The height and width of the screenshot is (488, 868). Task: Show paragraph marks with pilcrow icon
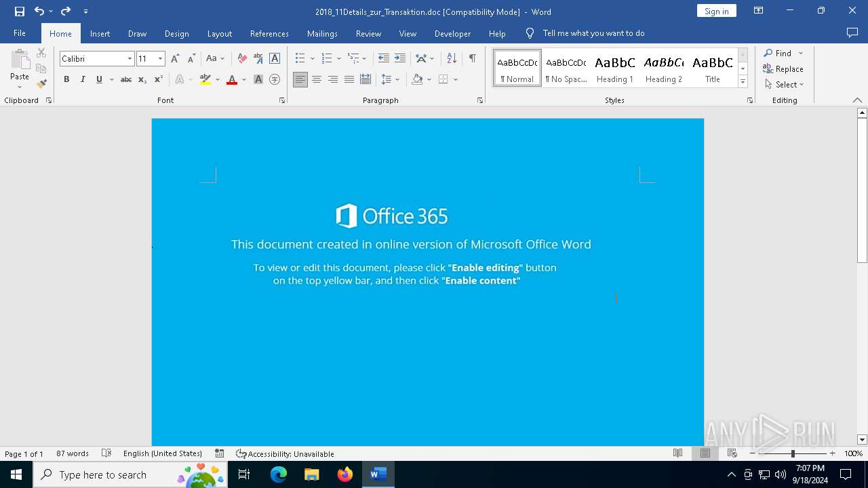[472, 58]
